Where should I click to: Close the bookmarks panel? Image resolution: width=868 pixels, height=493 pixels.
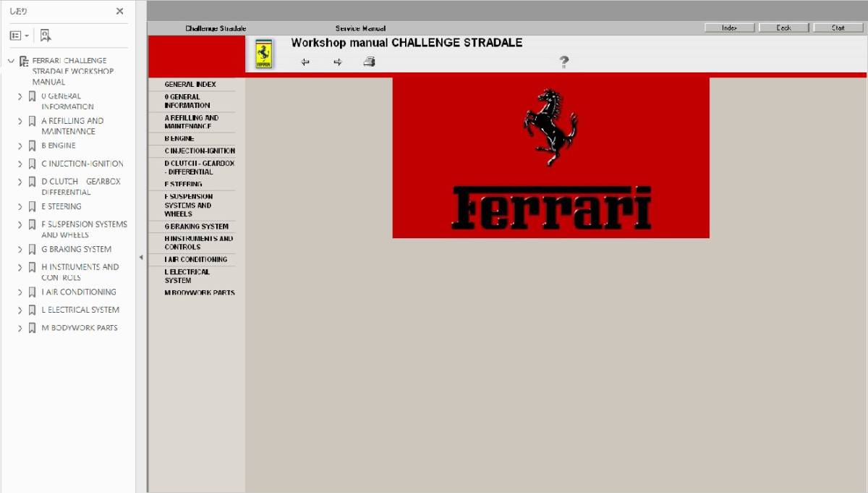(119, 11)
